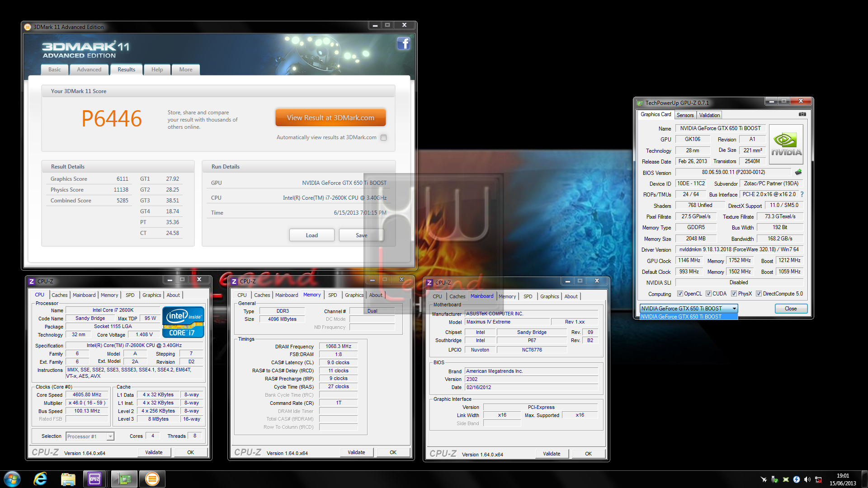This screenshot has height=488, width=868.
Task: Click the GPU-Z title bar icon
Action: tap(640, 103)
